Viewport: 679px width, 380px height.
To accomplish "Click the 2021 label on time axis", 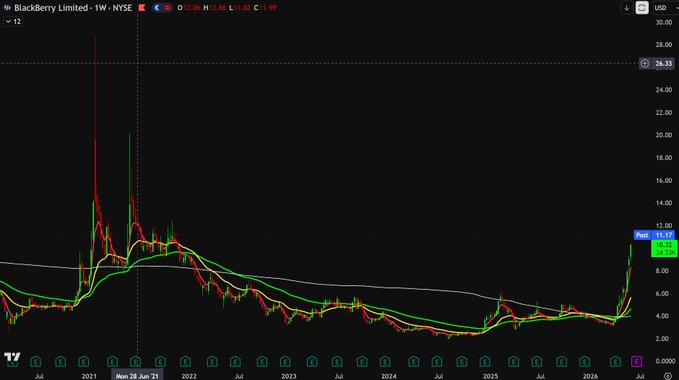I will [89, 376].
